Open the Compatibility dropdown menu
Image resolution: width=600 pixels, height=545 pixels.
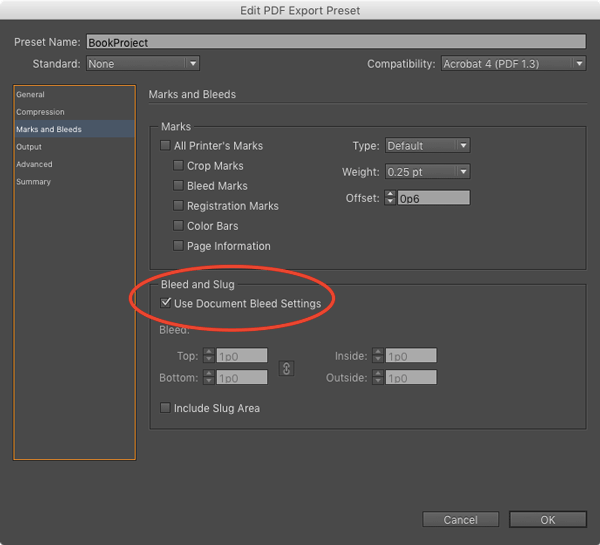(512, 64)
